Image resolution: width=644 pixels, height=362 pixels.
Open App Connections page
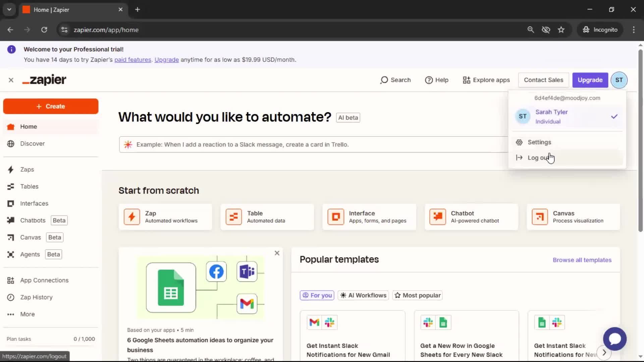(44, 280)
